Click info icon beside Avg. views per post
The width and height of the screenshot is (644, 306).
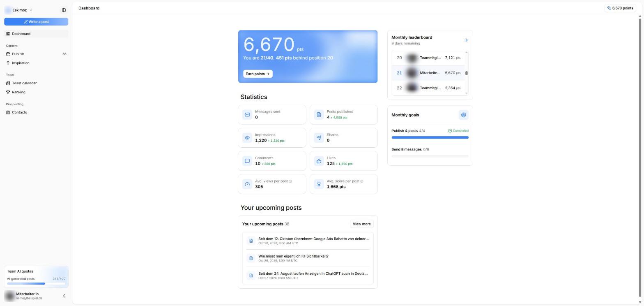pyautogui.click(x=290, y=181)
